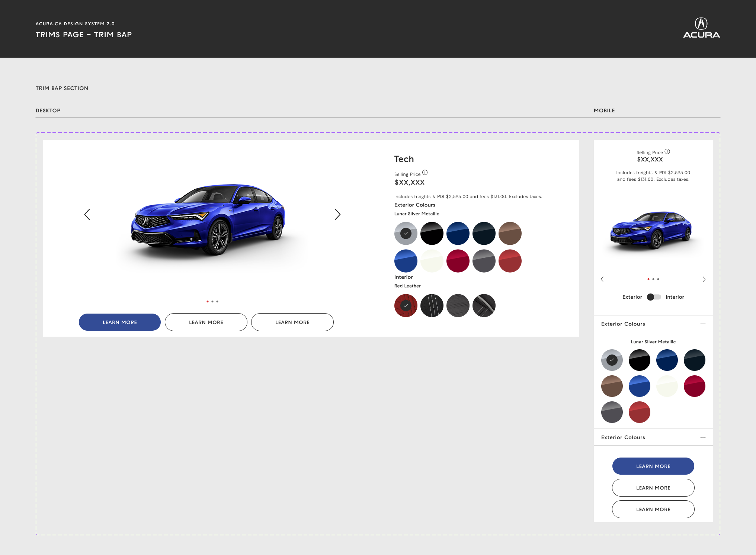
Task: Click the last pagination dot on mobile carousel
Action: (658, 279)
